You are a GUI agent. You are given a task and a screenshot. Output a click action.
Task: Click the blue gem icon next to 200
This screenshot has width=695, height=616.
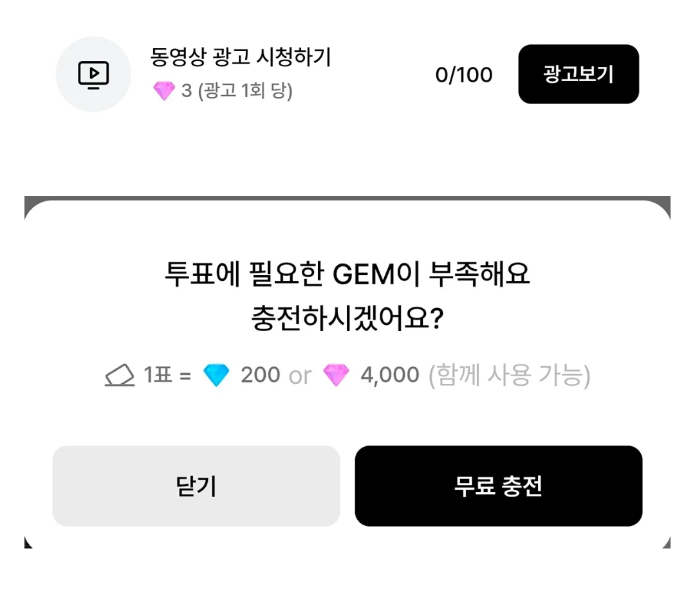pos(216,375)
